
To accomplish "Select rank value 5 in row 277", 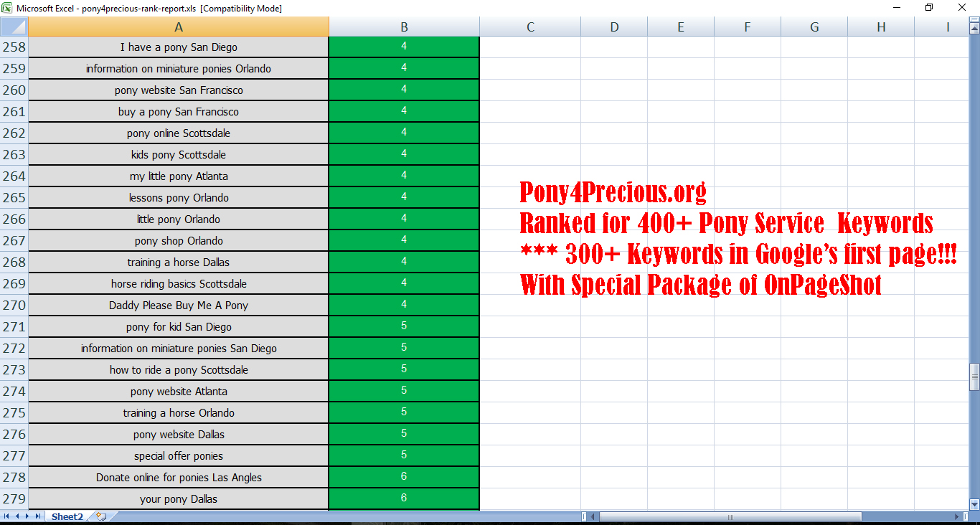I will [405, 456].
